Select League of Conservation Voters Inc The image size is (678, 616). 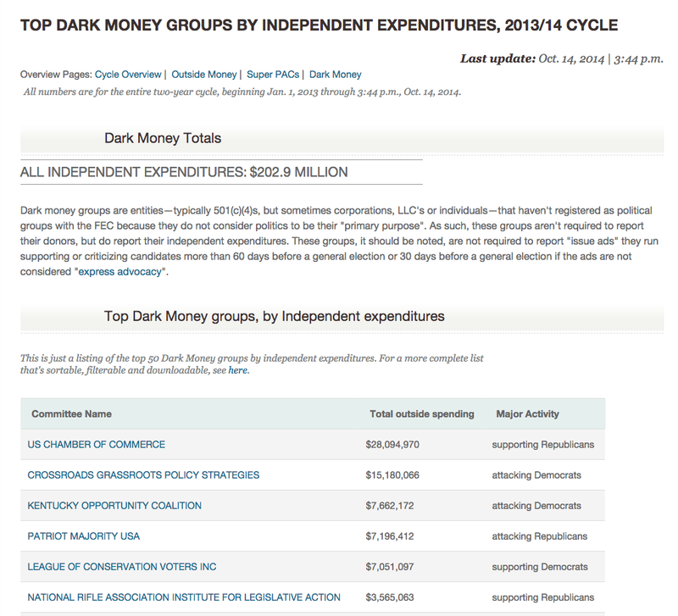click(122, 567)
